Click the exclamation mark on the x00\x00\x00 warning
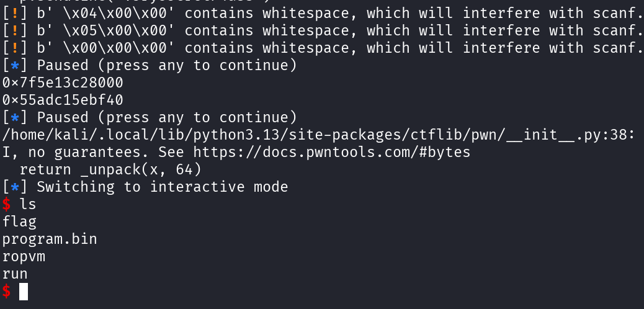 (15, 48)
